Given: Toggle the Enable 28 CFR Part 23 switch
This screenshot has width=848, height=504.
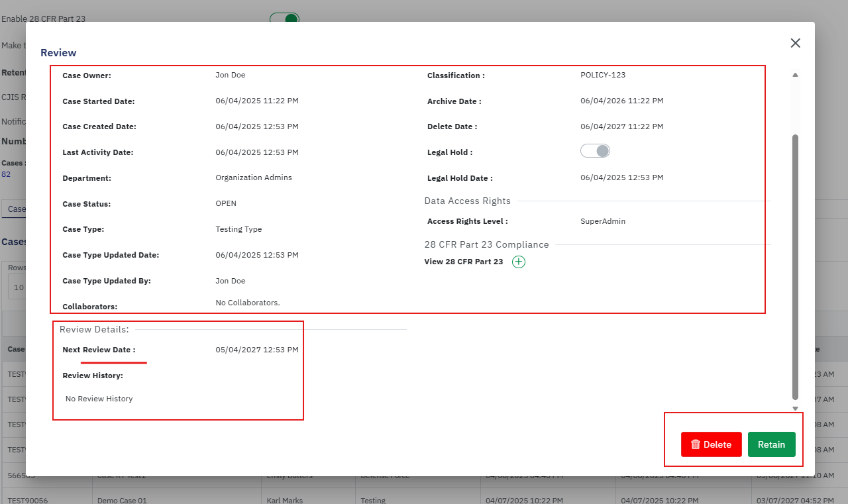Looking at the screenshot, I should click(285, 19).
